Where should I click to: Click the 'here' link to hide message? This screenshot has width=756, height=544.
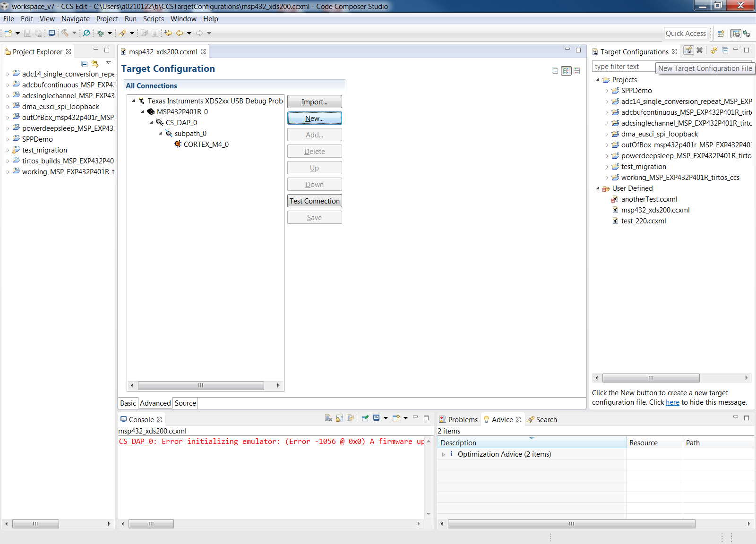(672, 402)
